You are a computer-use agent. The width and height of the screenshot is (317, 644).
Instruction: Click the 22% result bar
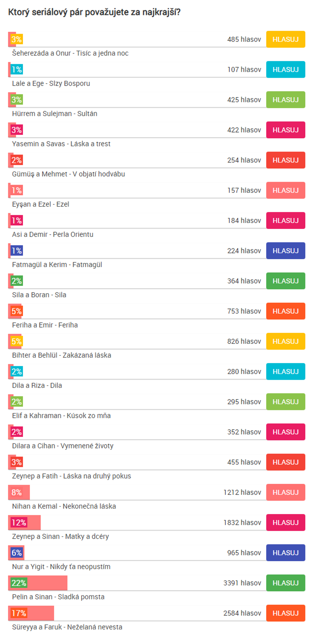tap(38, 583)
